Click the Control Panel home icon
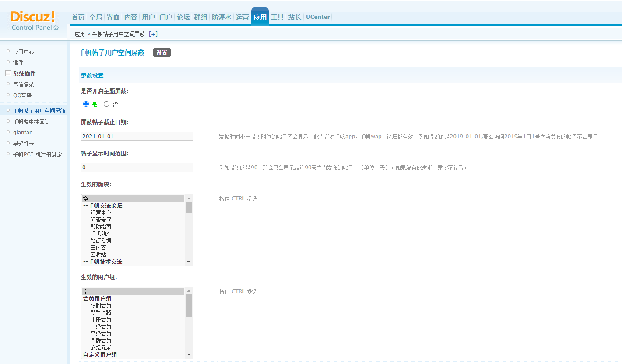This screenshot has height=364, width=622. point(56,28)
